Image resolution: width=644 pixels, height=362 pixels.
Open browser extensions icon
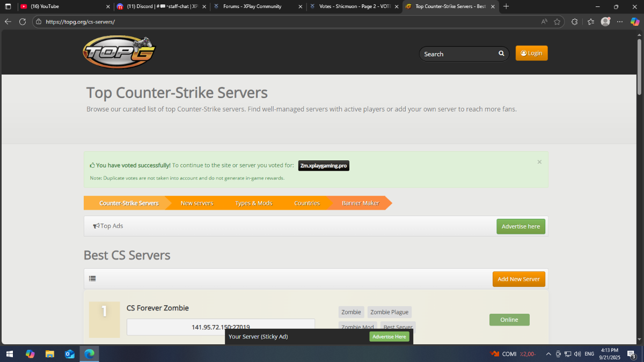click(x=575, y=22)
